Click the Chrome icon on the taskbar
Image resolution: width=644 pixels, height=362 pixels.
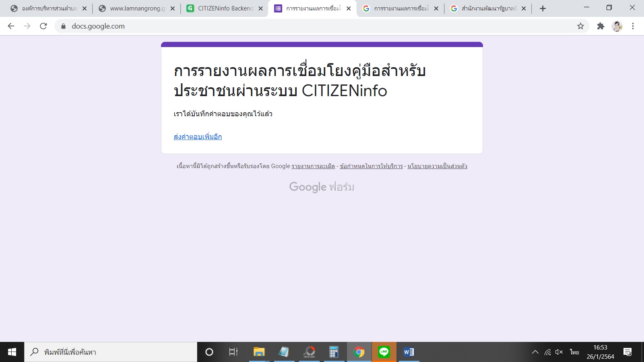(359, 352)
